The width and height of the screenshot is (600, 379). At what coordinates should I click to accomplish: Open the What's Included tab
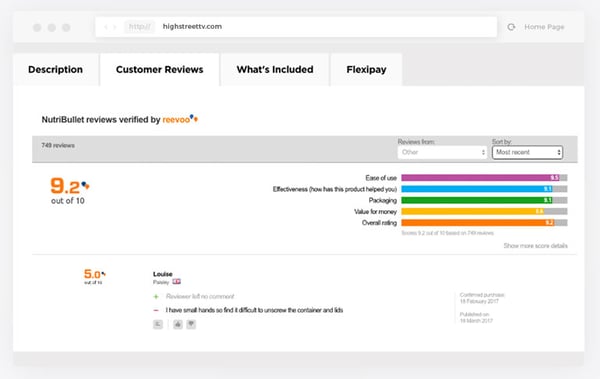[x=275, y=70]
